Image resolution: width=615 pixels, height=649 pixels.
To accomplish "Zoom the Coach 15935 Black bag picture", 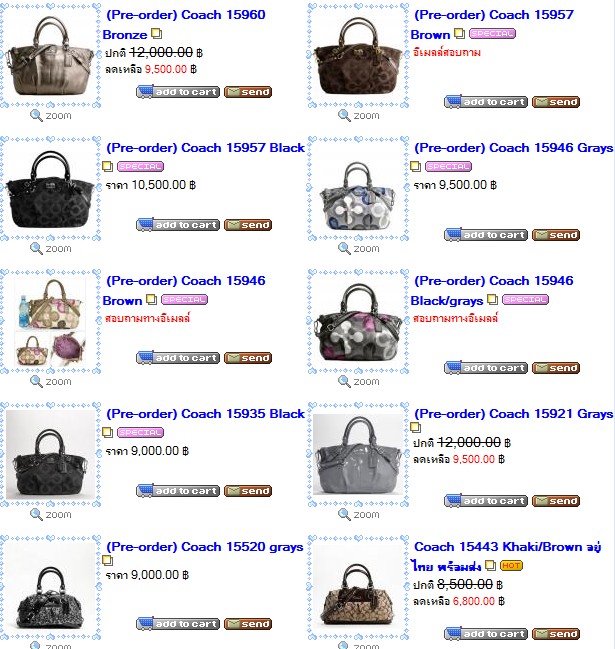I will coord(50,514).
